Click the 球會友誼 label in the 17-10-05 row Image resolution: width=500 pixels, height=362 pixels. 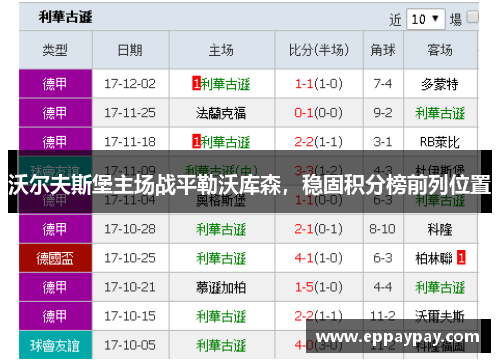[x=55, y=345]
